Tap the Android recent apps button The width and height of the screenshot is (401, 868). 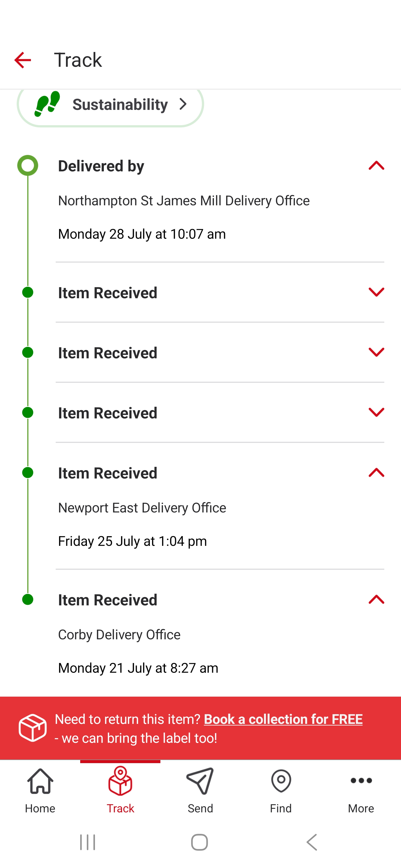[x=88, y=842]
